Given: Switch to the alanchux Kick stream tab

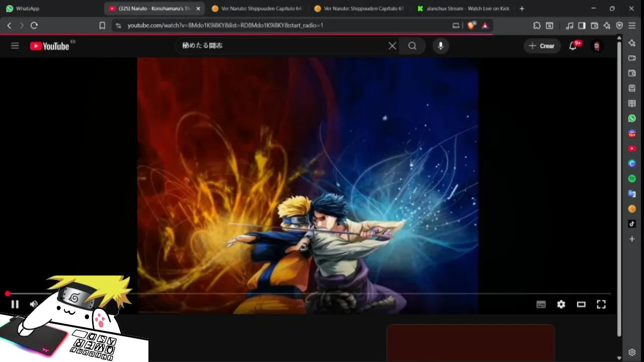Looking at the screenshot, I should click(x=463, y=9).
